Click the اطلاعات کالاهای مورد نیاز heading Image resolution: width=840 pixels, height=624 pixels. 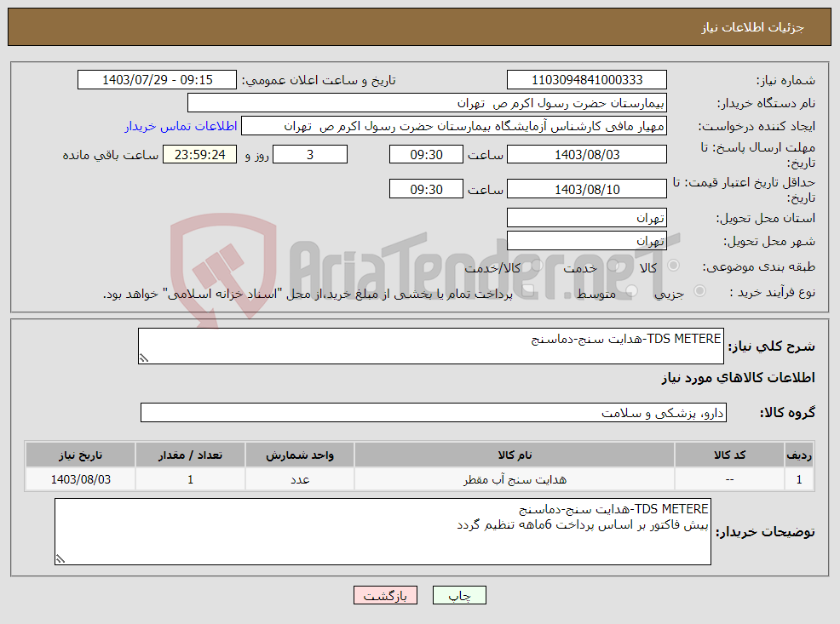click(x=739, y=378)
